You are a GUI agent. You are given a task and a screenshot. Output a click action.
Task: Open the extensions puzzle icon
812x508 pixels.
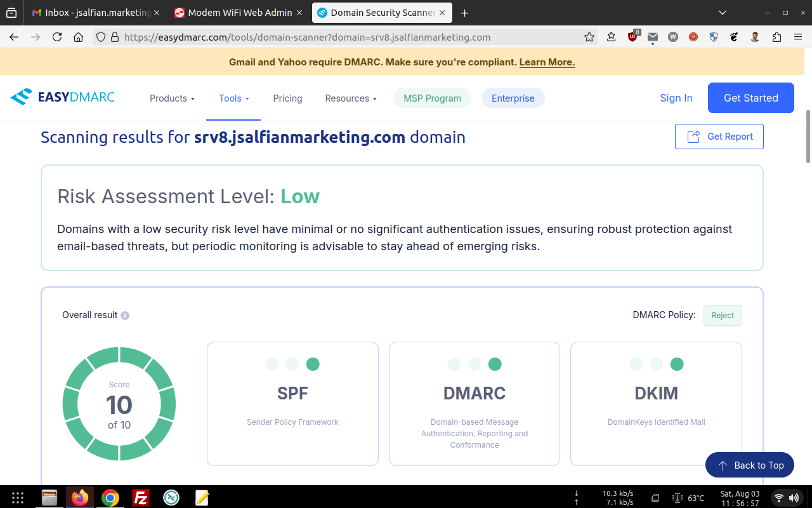(776, 37)
